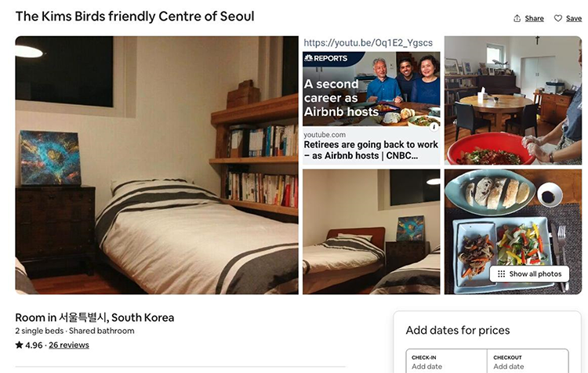Click the Show all photos button
588x373 pixels.
[529, 274]
